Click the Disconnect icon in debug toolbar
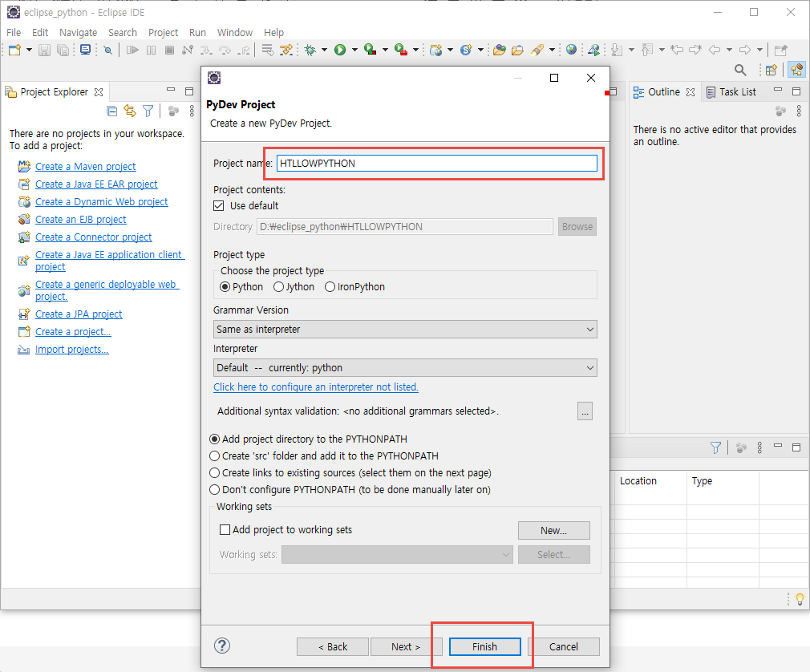810x672 pixels. click(188, 50)
